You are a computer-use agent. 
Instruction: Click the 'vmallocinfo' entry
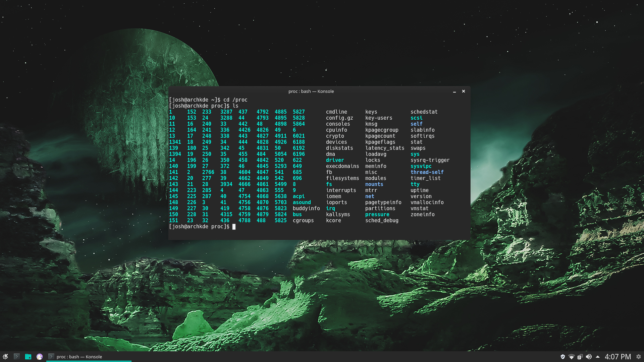[x=427, y=202]
